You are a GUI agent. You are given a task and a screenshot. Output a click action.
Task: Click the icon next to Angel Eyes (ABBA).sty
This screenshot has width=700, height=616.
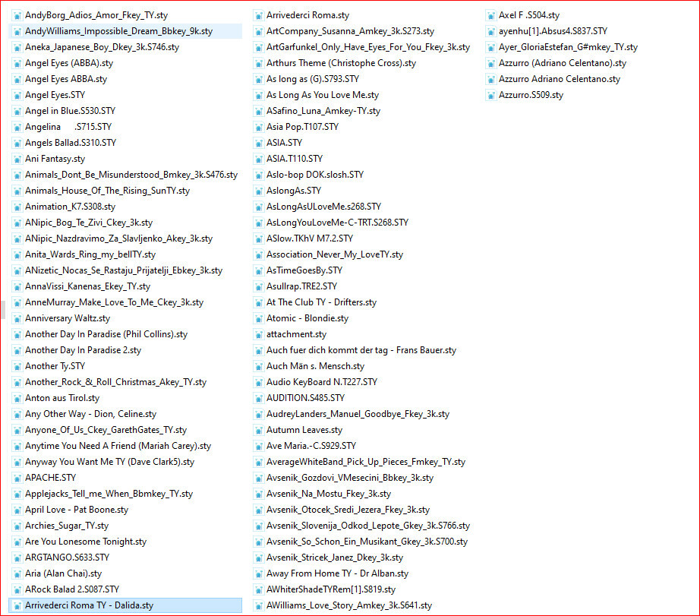17,64
